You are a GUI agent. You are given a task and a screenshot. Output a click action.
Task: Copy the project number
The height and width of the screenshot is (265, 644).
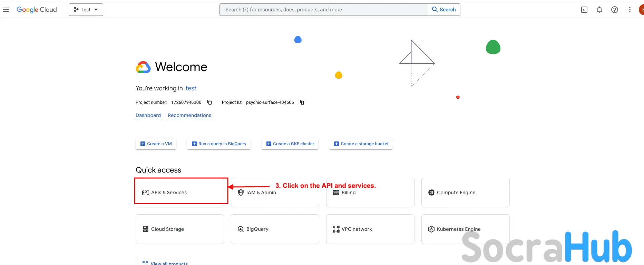point(209,102)
